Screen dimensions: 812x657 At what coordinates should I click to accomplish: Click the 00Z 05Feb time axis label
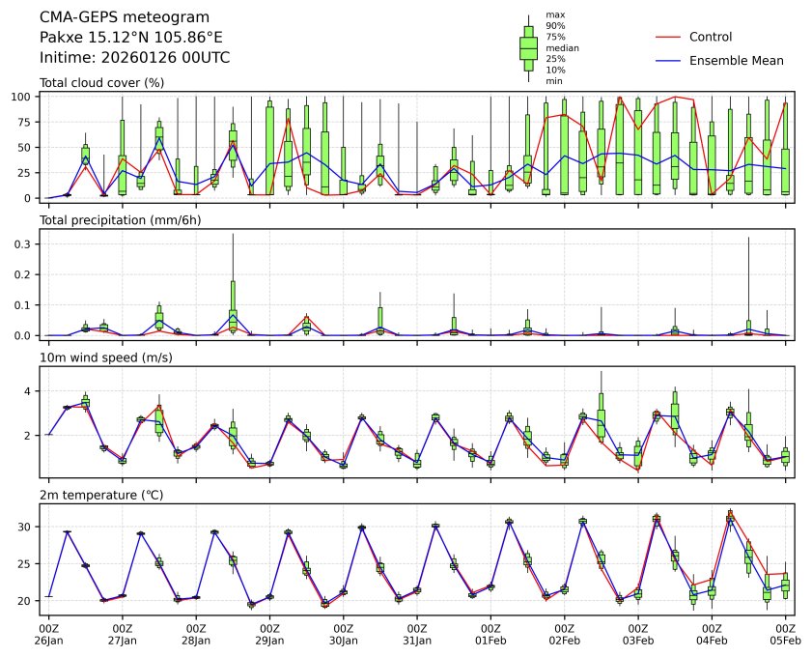(x=785, y=634)
